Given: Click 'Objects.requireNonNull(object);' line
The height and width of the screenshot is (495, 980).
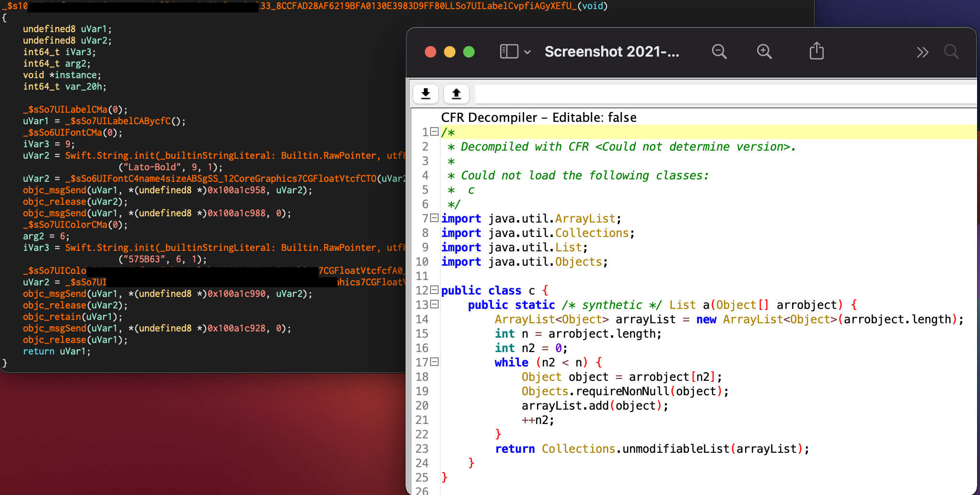Looking at the screenshot, I should tap(625, 391).
